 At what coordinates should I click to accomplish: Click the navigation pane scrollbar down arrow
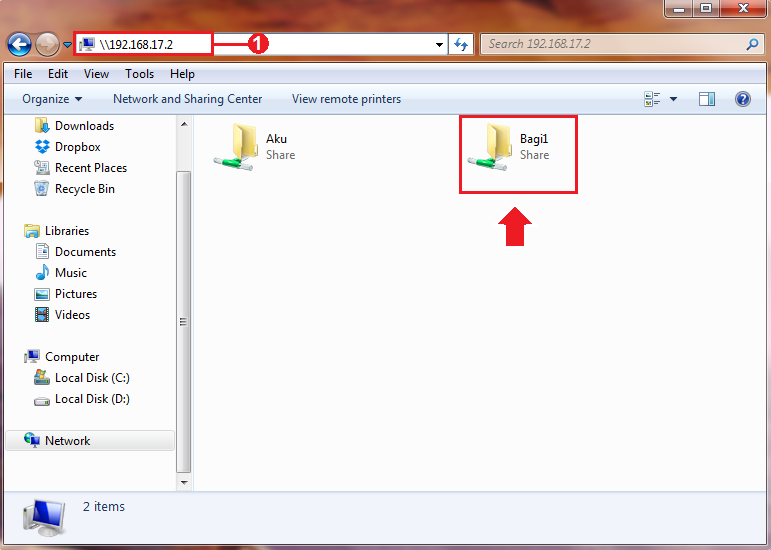tap(184, 482)
